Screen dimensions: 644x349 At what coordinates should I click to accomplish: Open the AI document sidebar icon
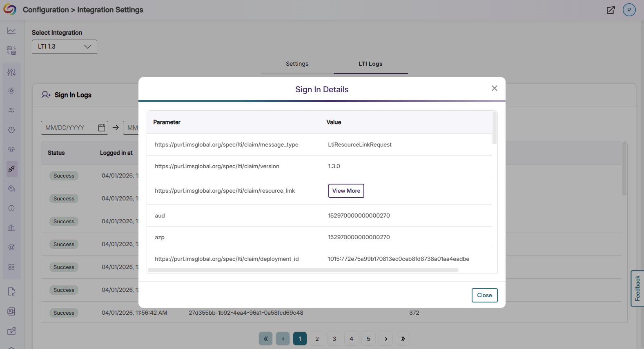coord(11,311)
